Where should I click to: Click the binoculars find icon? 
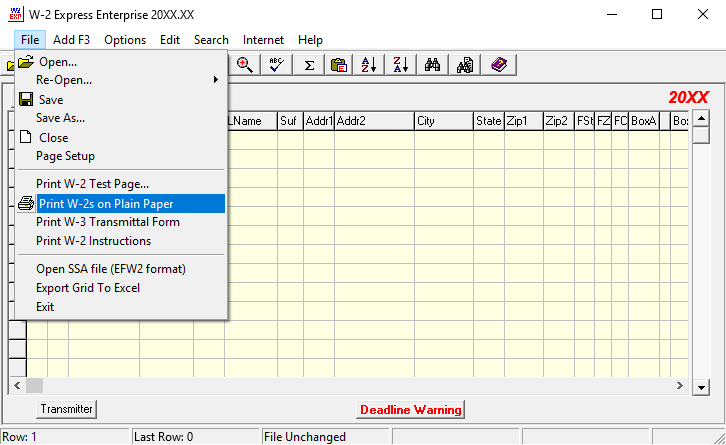point(433,65)
